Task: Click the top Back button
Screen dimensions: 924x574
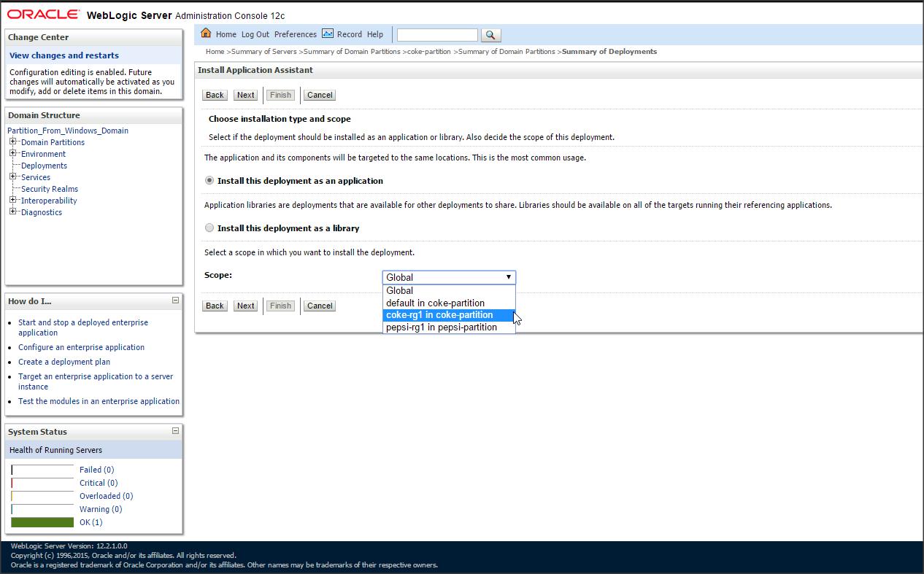Action: (215, 95)
